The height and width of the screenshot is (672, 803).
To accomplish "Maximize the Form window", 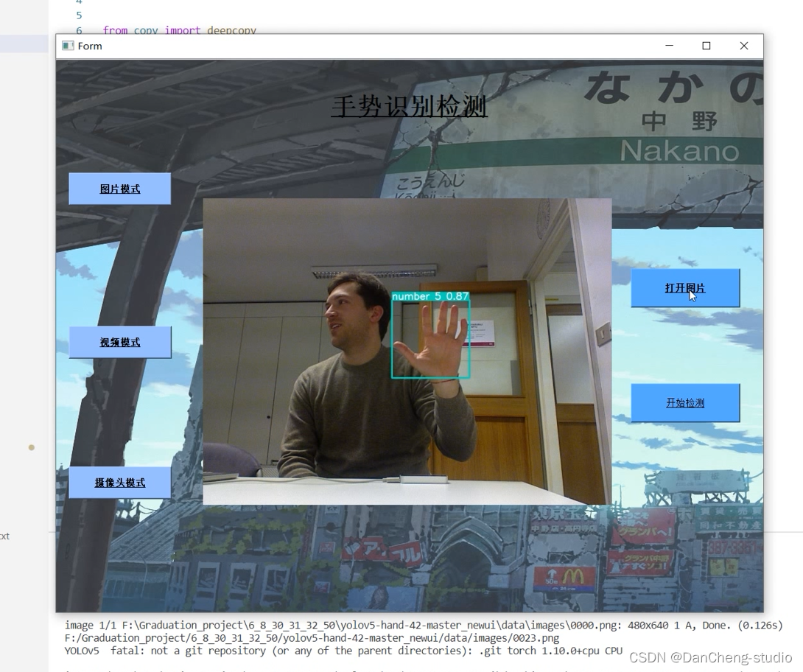I will (706, 46).
